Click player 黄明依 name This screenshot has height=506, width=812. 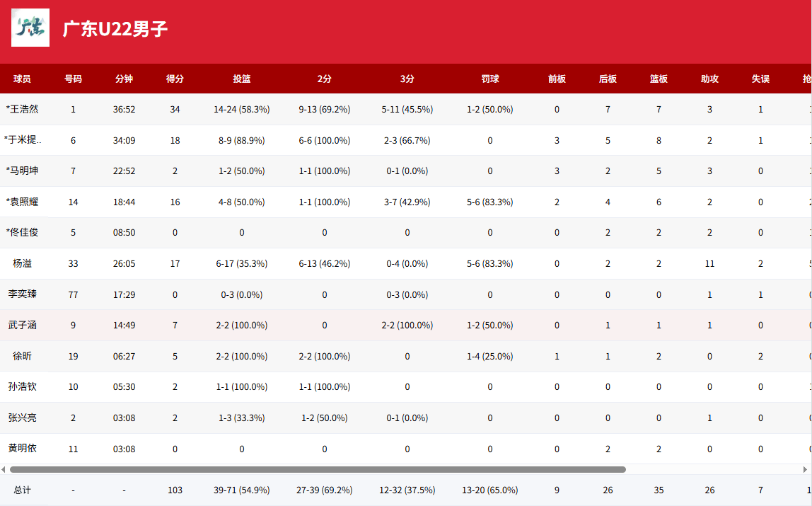click(23, 449)
